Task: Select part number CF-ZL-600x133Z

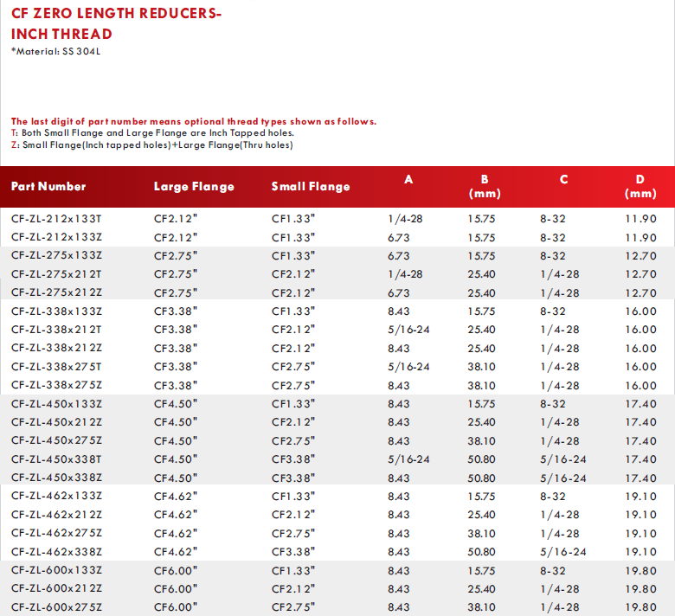Action: pos(56,570)
